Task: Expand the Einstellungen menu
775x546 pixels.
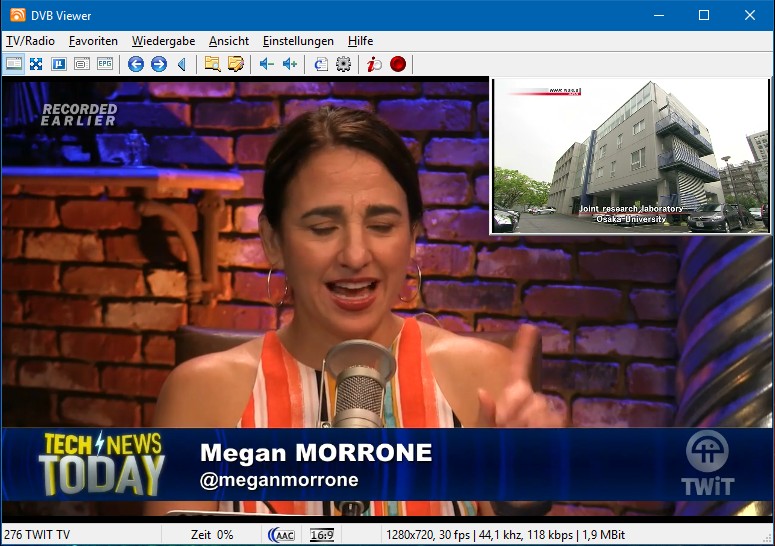Action: (298, 41)
